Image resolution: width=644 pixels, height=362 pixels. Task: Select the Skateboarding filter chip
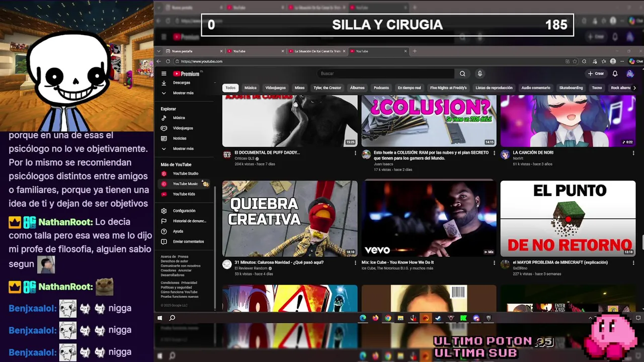point(571,87)
